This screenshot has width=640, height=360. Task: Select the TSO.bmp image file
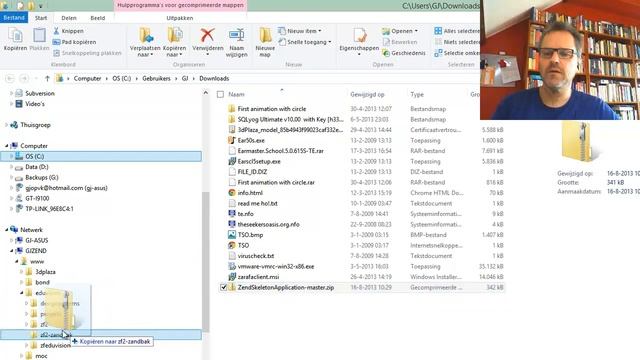(x=250, y=235)
